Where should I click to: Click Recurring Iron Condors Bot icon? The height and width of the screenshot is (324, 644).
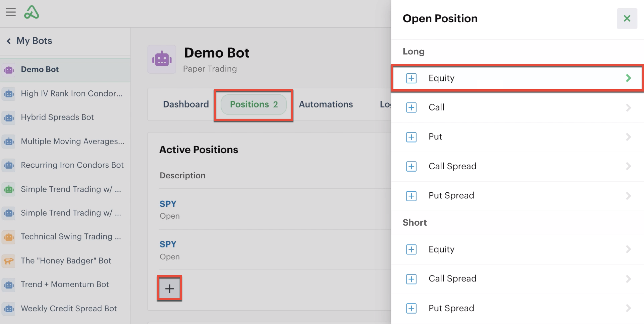(x=9, y=165)
